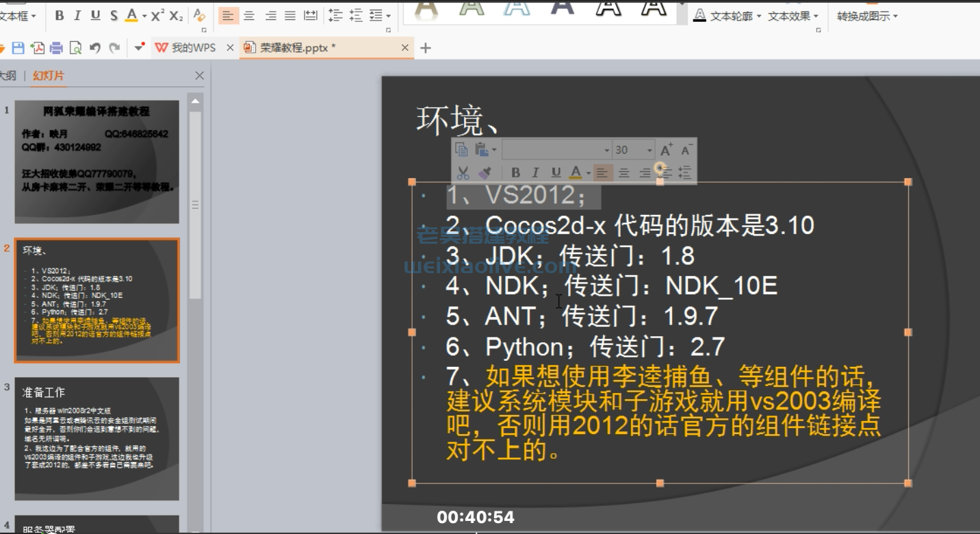
Task: Apply subscript X₂ formatting
Action: tap(176, 16)
